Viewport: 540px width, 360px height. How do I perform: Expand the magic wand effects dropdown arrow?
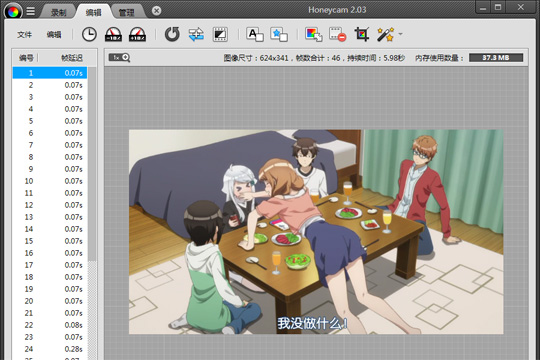click(x=401, y=34)
